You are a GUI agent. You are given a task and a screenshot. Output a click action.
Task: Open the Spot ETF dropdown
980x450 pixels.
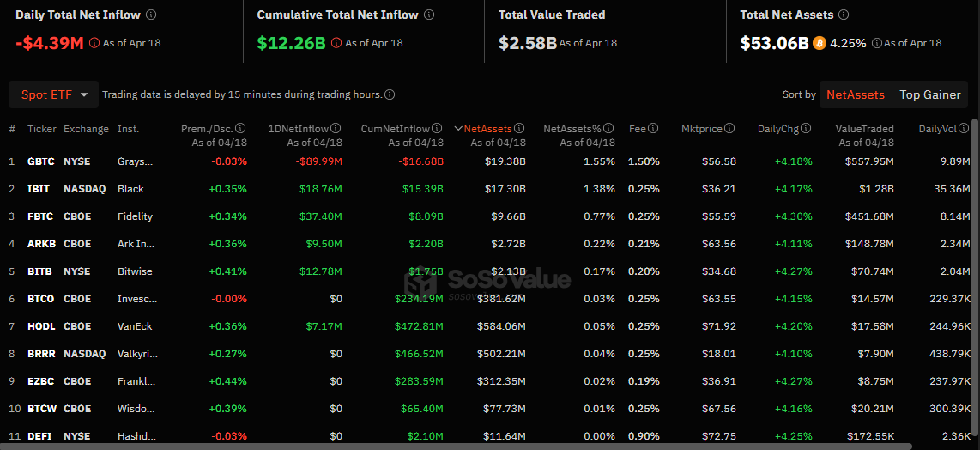54,95
